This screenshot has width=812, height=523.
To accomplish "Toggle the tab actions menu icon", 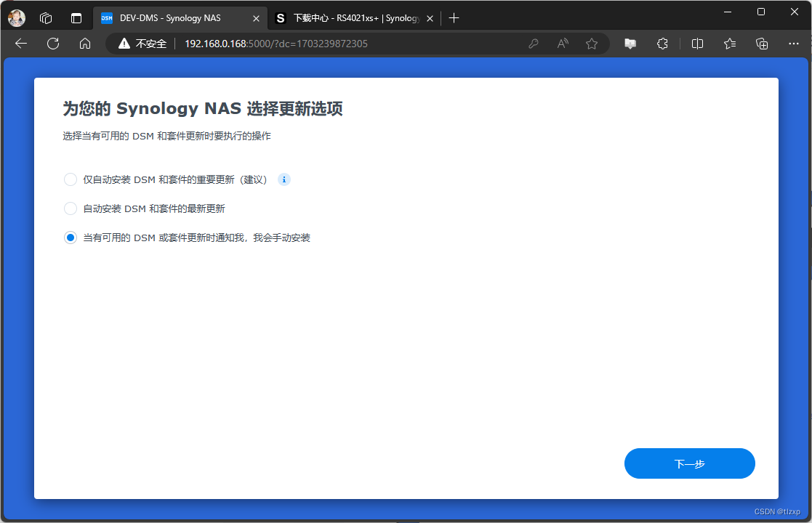I will [x=76, y=18].
